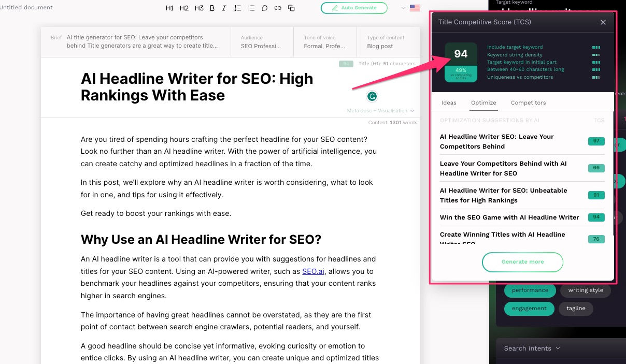Edit the Audience field
This screenshot has width=626, height=364.
click(262, 42)
